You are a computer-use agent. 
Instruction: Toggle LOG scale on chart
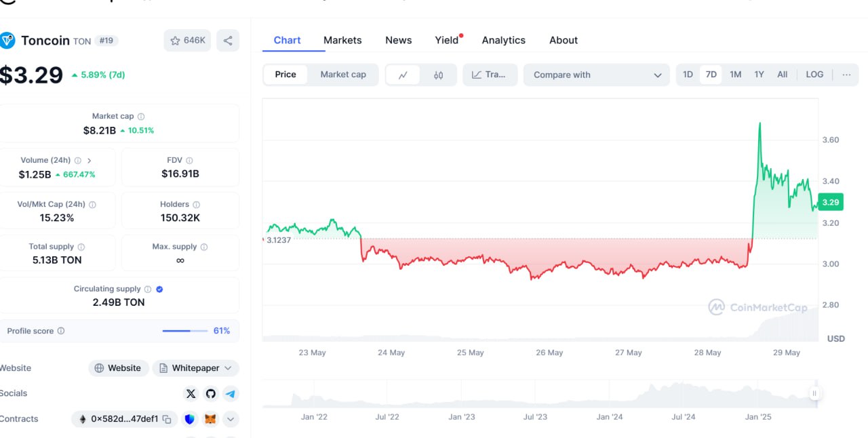(x=814, y=75)
